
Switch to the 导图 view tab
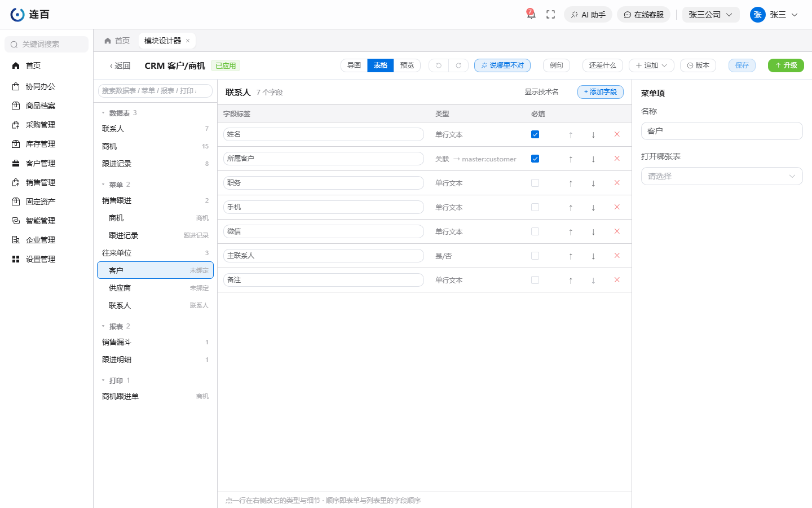click(354, 65)
